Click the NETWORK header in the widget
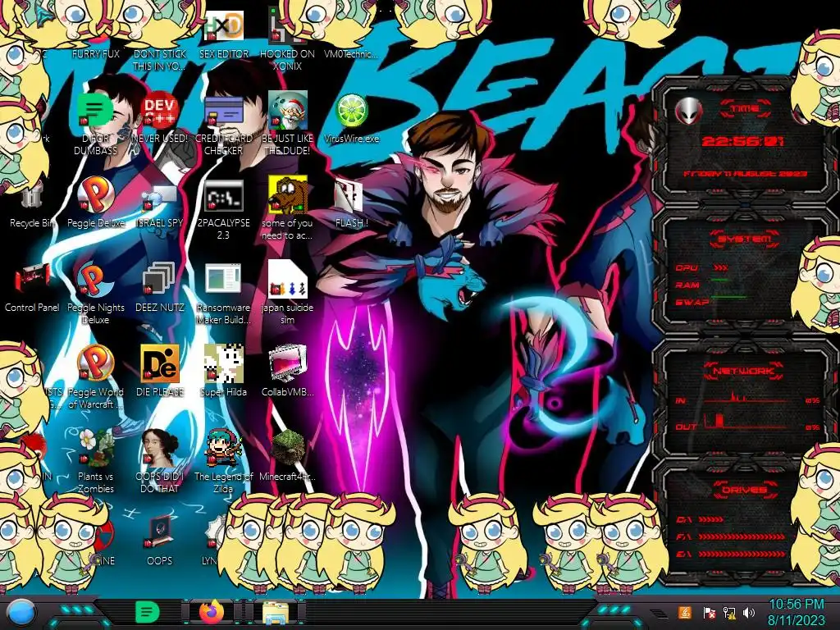 [x=745, y=370]
